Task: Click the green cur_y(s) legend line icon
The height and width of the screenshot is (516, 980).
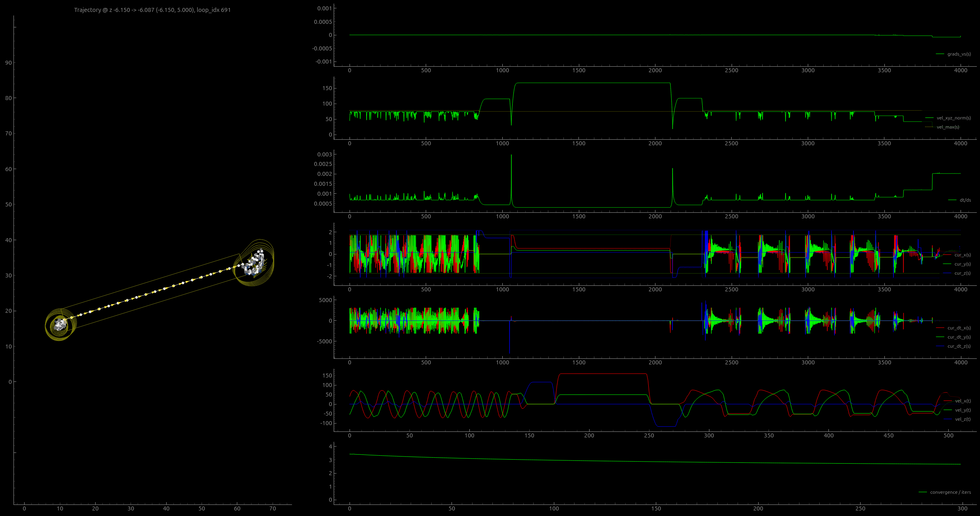Action: click(947, 264)
